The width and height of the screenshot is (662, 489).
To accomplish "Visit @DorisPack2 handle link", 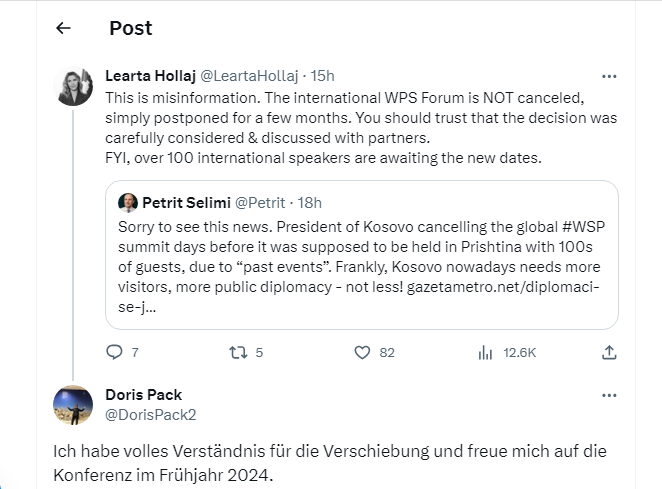I will tap(151, 415).
